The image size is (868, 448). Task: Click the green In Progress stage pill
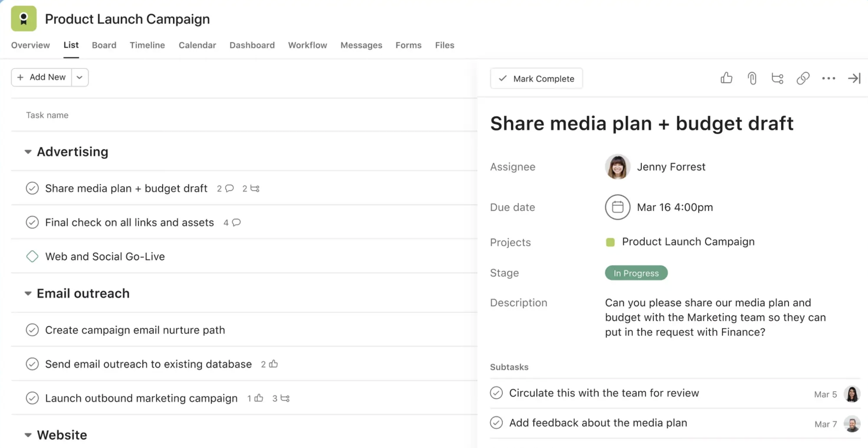click(636, 273)
